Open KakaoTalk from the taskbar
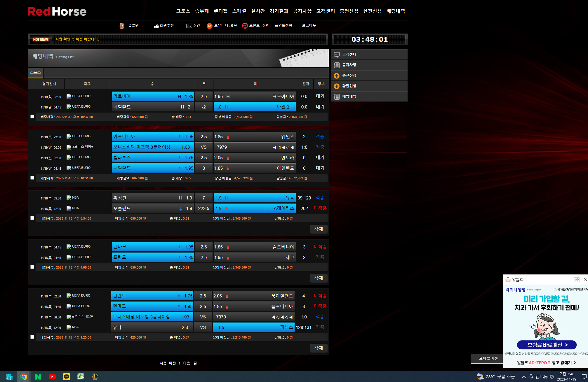Viewport: 588px width, 382px height. click(x=67, y=376)
